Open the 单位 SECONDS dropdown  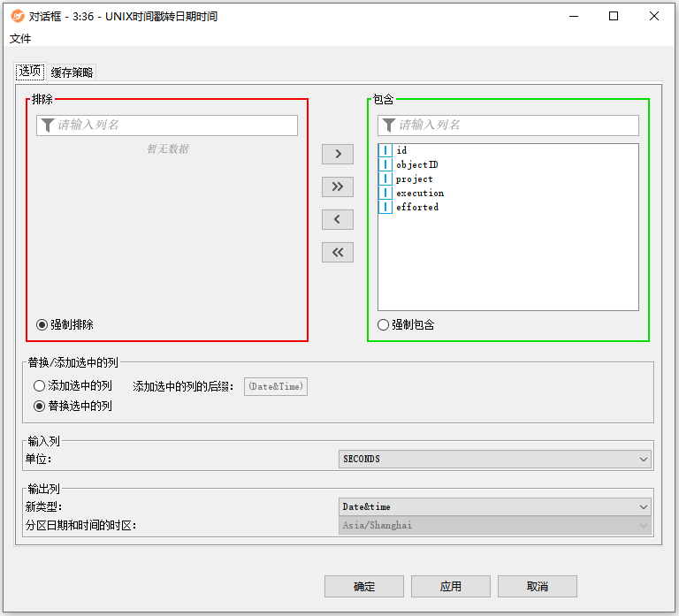tap(495, 459)
